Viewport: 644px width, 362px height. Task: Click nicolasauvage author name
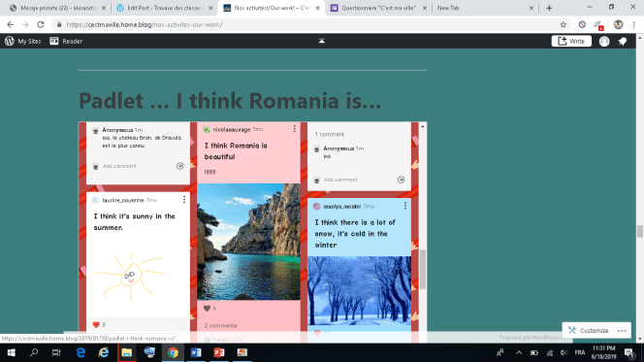232,129
